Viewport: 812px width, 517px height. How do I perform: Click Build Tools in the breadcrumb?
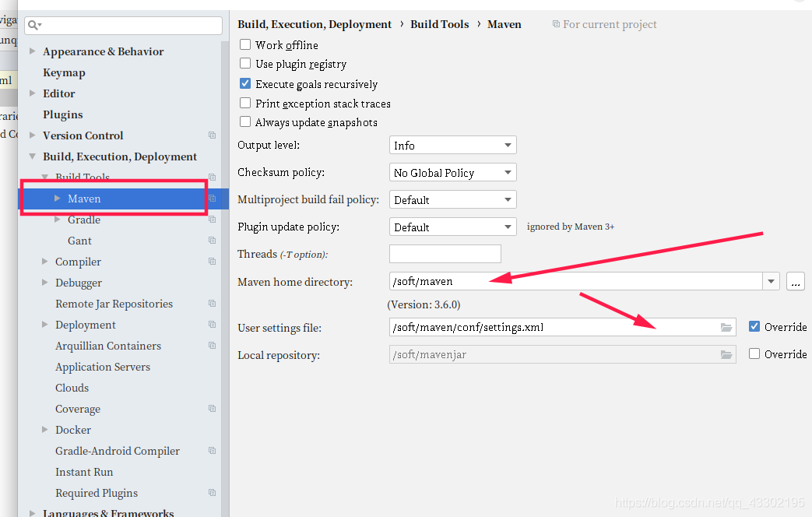tap(439, 24)
